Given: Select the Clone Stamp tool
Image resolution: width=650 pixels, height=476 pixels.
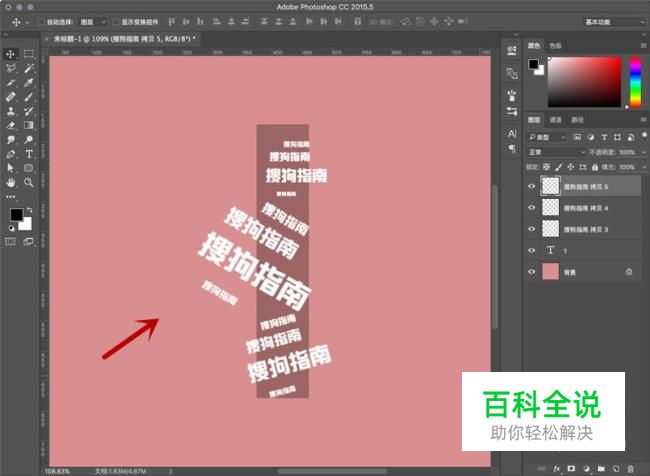Looking at the screenshot, I should pos(10,111).
